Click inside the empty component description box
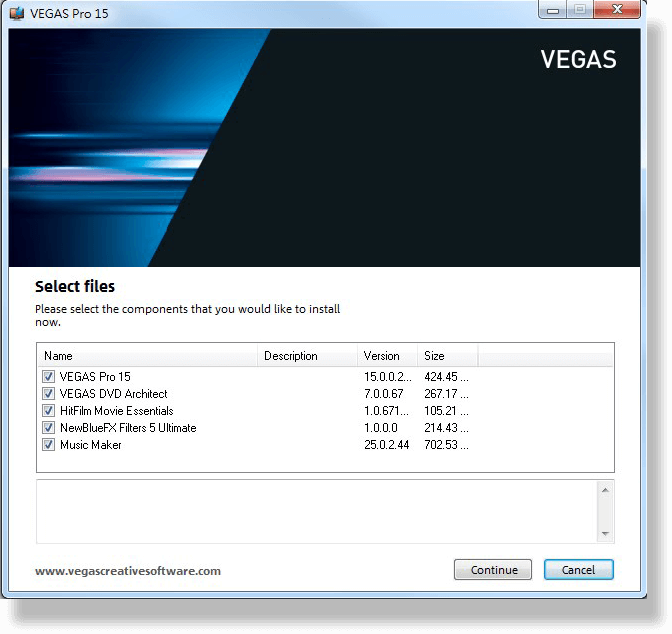This screenshot has height=634, width=672. pyautogui.click(x=317, y=512)
